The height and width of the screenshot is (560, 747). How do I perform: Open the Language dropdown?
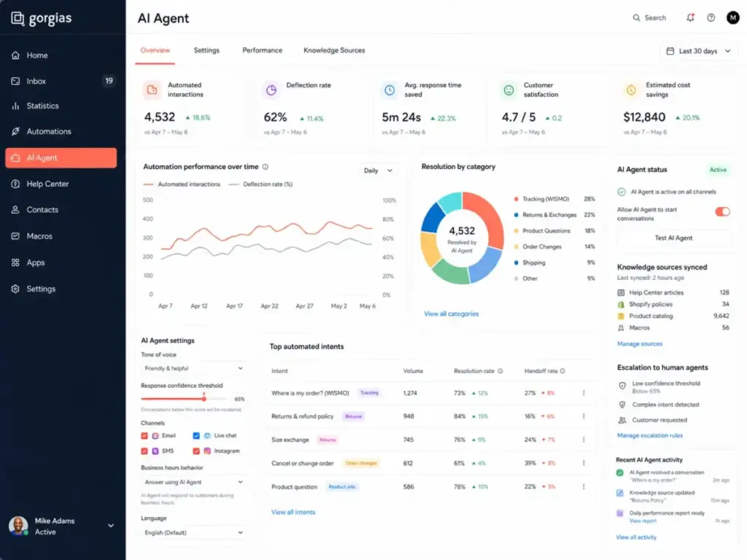coord(193,533)
